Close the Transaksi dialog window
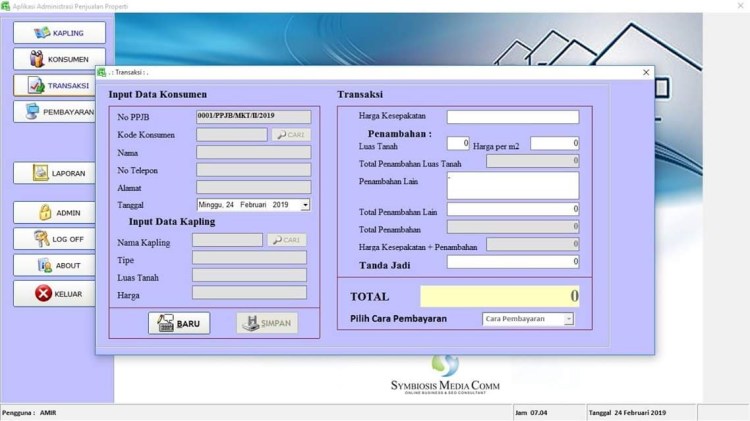750x421 pixels. coord(646,72)
